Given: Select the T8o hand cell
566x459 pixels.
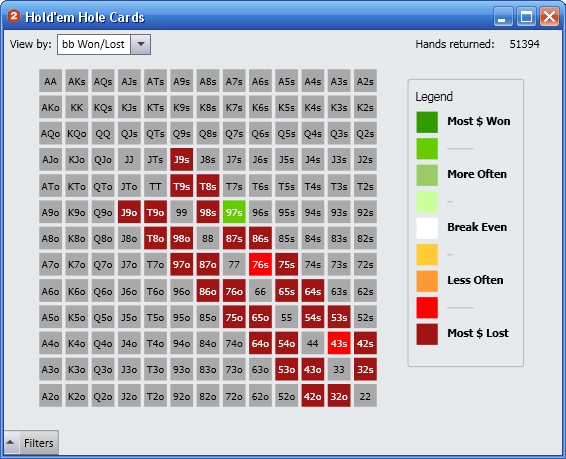Looking at the screenshot, I should [x=155, y=238].
